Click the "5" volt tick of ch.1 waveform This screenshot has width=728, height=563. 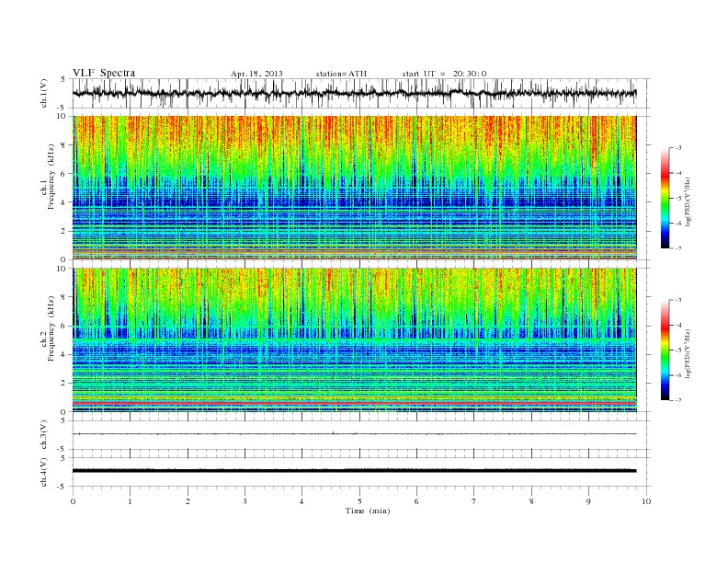click(x=63, y=79)
